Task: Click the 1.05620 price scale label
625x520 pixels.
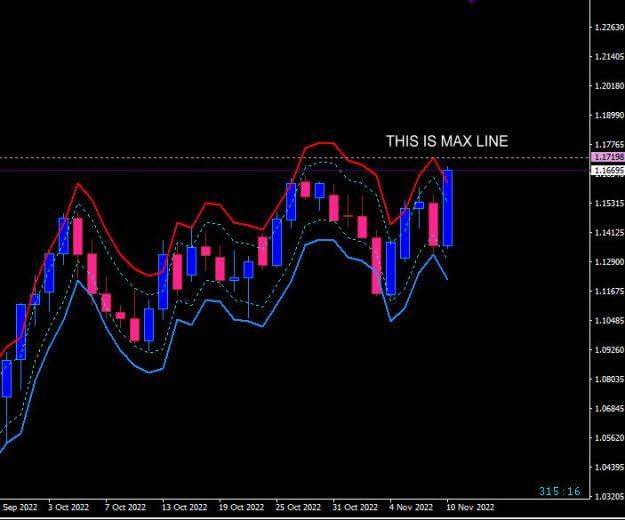Action: (609, 438)
